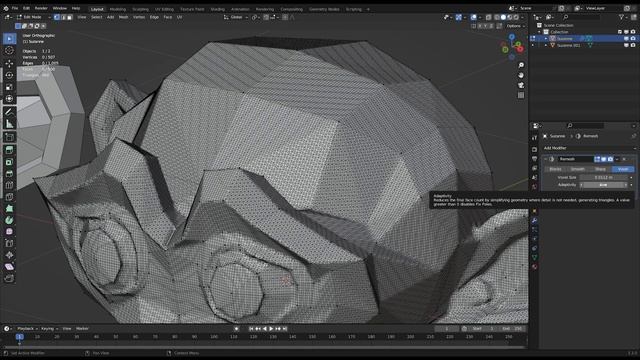Open Global transform orientation dropdown
640x360 pixels.
(236, 17)
